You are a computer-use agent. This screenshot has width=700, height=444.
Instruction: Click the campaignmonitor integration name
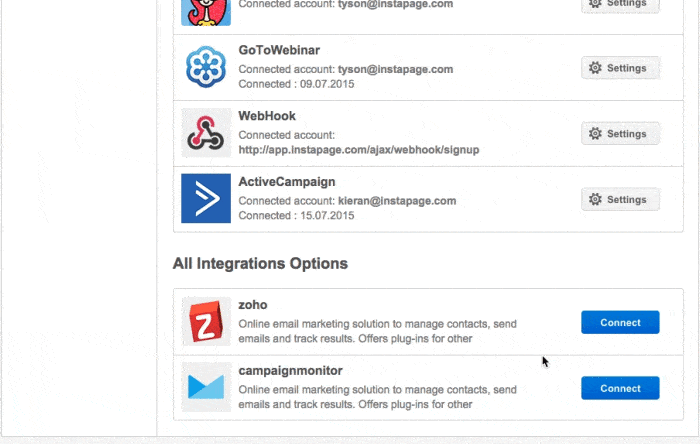(x=291, y=371)
